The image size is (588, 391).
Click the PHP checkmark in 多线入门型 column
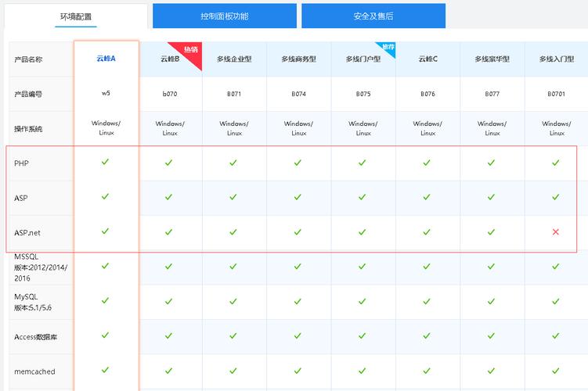pos(556,163)
